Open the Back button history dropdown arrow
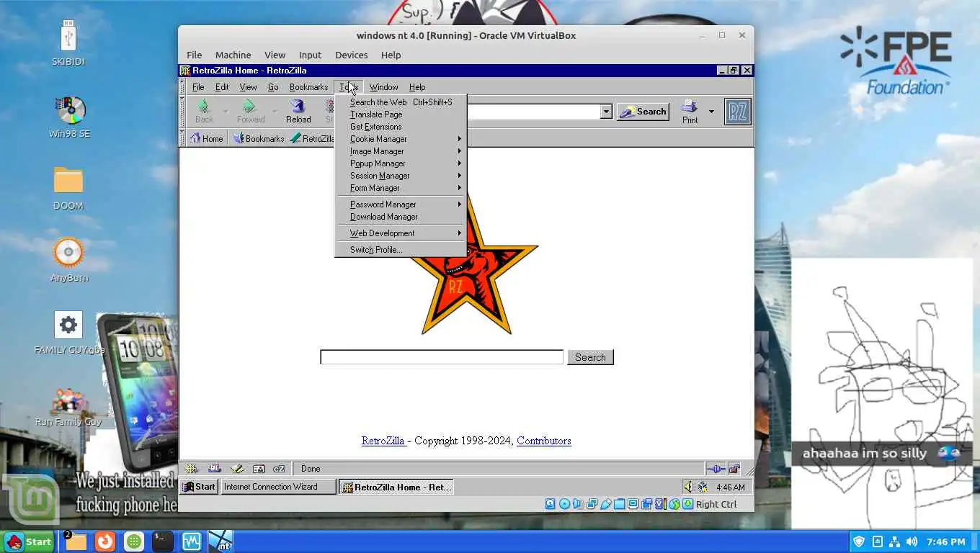980x553 pixels. [225, 112]
